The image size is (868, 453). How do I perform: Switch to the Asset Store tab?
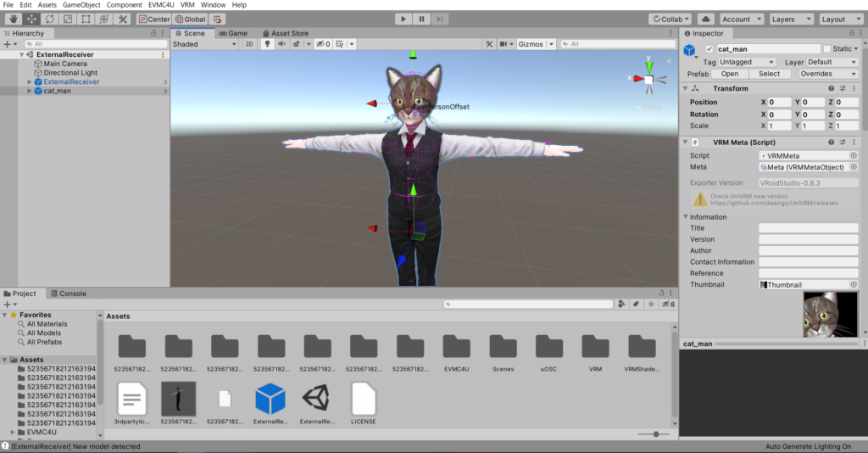click(285, 33)
